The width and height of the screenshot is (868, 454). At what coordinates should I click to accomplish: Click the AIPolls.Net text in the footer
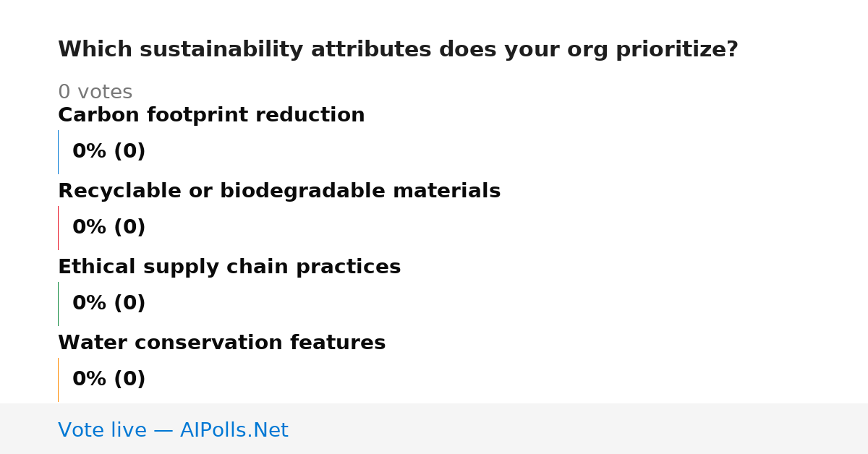(234, 430)
